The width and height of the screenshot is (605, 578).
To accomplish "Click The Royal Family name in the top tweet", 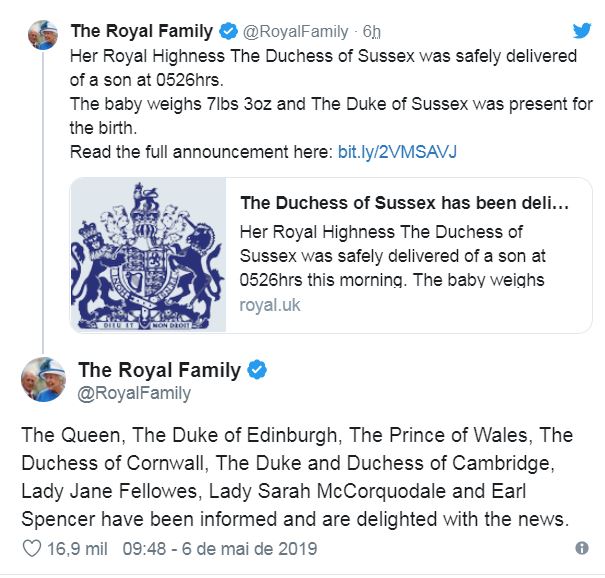I will [x=142, y=31].
